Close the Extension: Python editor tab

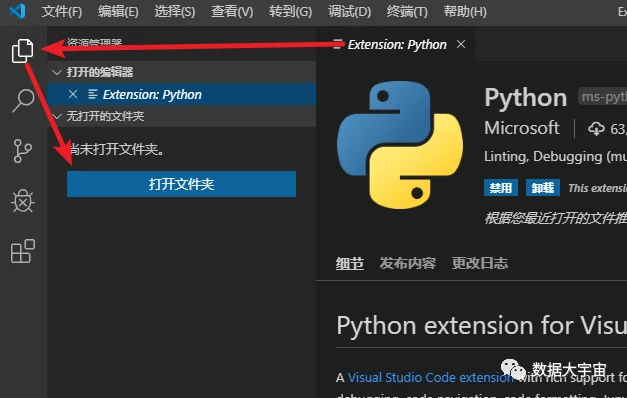click(x=461, y=44)
